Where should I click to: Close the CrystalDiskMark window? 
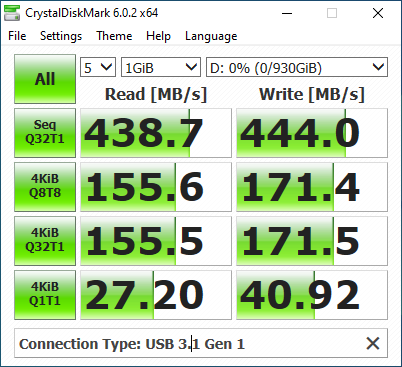tap(378, 14)
